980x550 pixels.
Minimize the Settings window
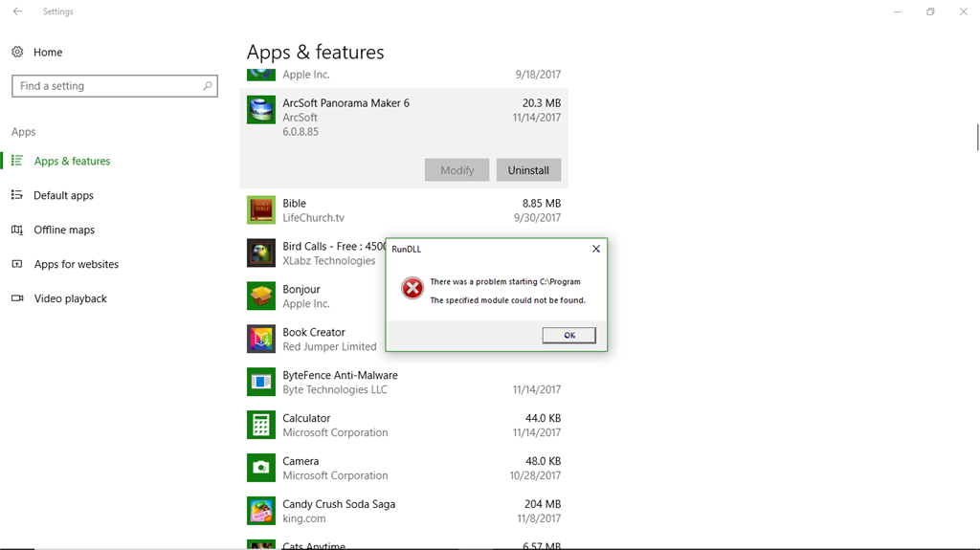pos(898,11)
